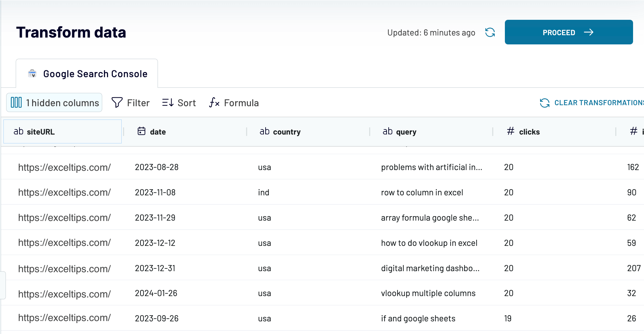Click the text type icon beside siteURL
The image size is (644, 334).
tap(18, 131)
